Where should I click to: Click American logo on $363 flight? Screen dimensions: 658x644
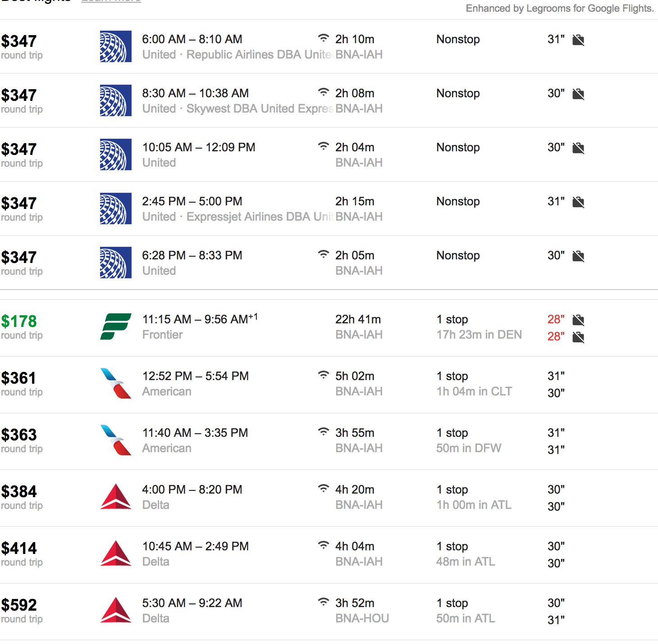[116, 440]
